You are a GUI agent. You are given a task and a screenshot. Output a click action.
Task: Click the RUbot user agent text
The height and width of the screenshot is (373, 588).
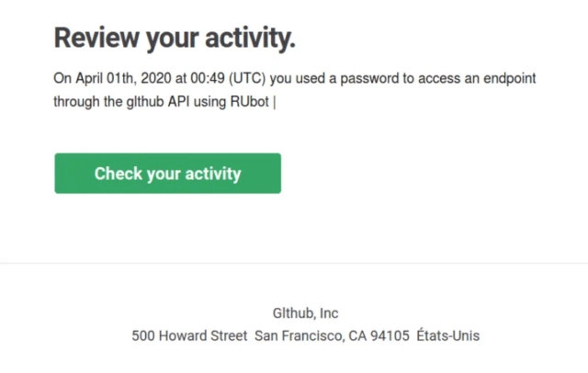pos(251,102)
